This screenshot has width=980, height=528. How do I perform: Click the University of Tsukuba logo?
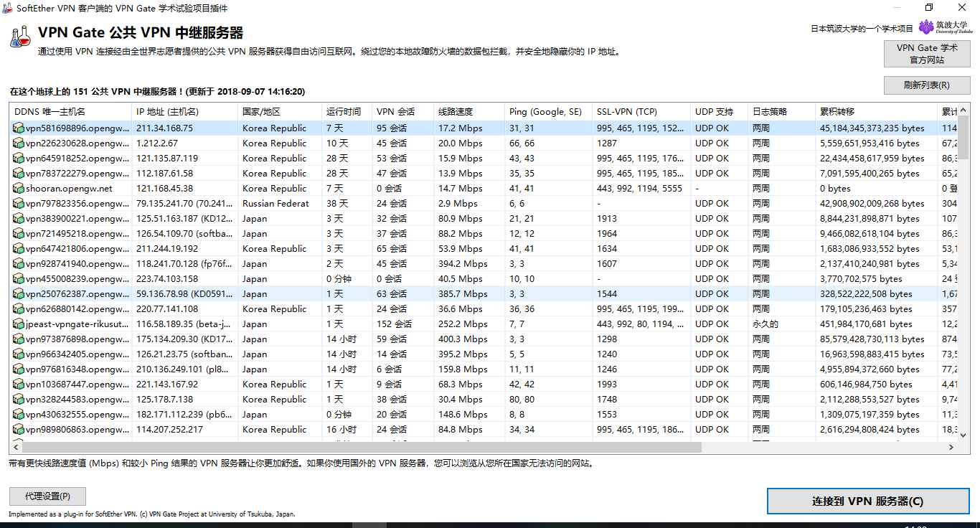pyautogui.click(x=946, y=27)
